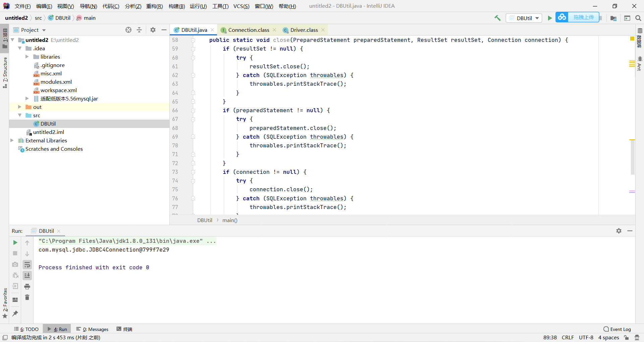Open the VCS menu
The width and height of the screenshot is (644, 342).
tap(241, 6)
